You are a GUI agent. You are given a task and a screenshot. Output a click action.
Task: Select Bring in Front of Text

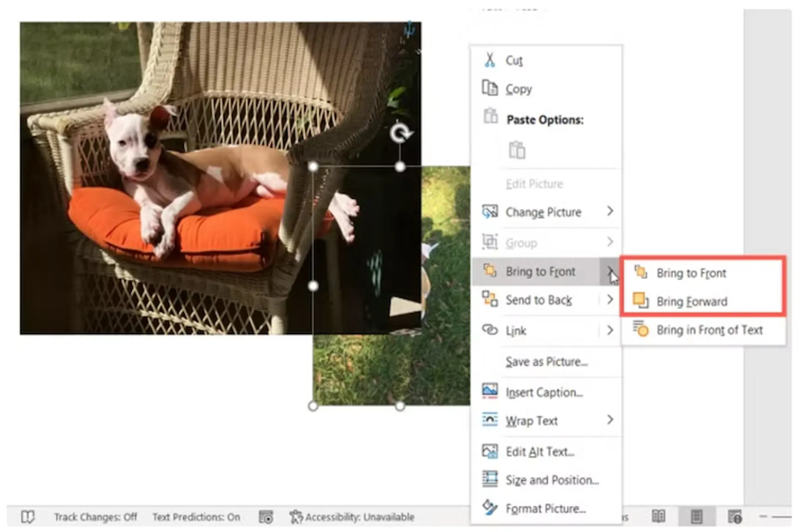(709, 330)
